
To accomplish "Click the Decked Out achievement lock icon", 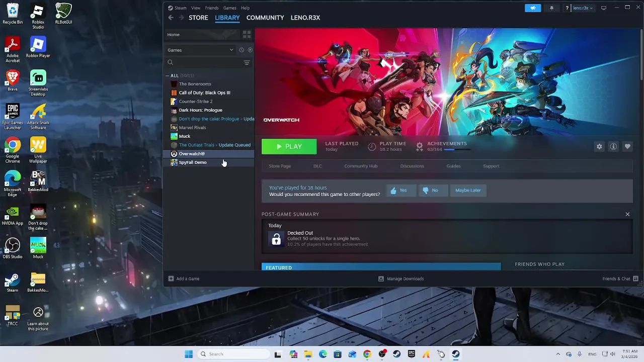I will coord(276,239).
